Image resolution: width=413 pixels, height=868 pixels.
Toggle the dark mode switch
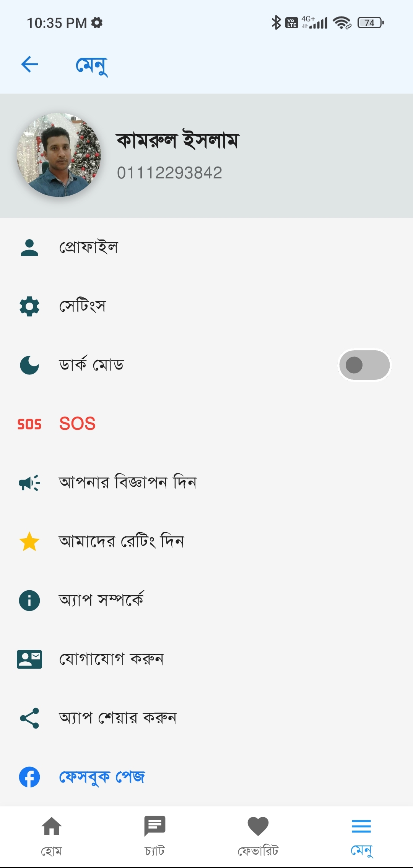pos(364,365)
